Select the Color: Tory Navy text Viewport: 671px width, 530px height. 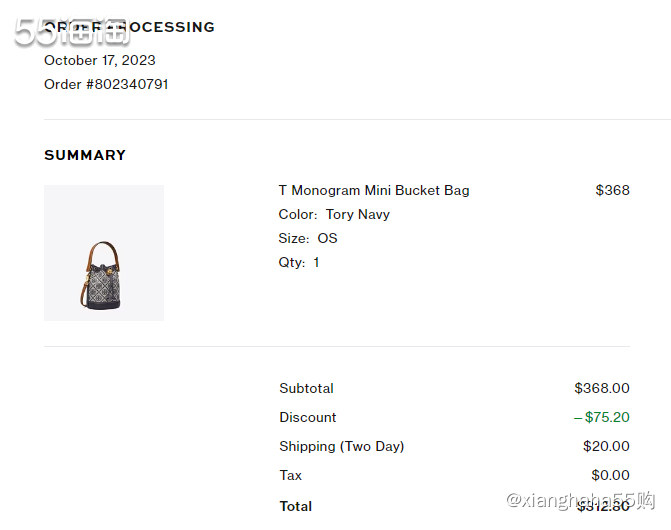coord(334,214)
